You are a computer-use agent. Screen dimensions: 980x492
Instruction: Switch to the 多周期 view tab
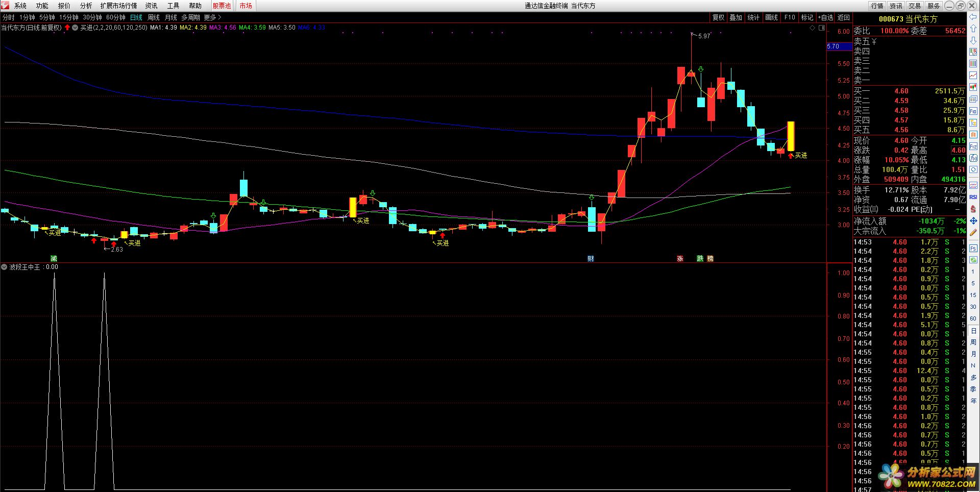click(190, 17)
